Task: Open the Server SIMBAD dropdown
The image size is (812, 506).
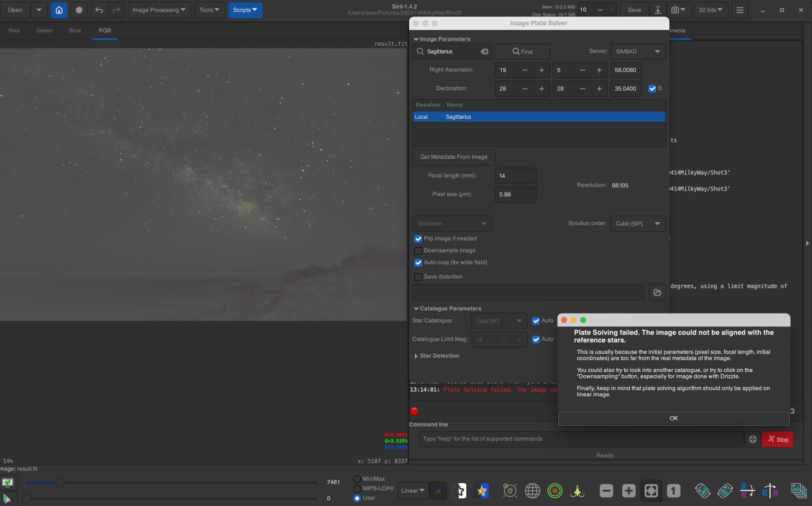Action: pos(638,51)
